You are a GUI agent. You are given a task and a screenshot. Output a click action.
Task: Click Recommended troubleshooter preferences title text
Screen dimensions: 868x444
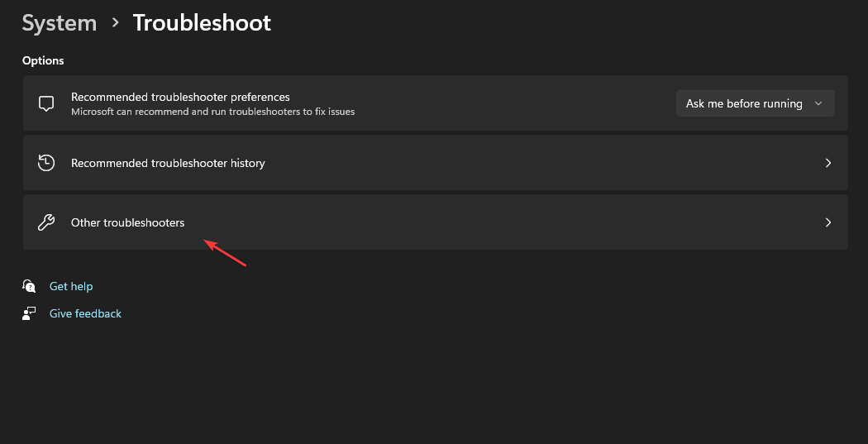point(180,97)
